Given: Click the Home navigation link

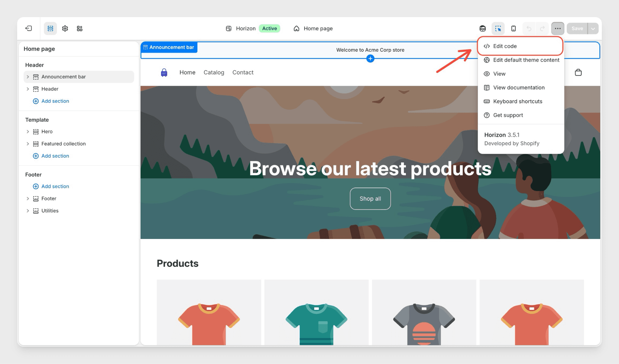Looking at the screenshot, I should pyautogui.click(x=187, y=72).
